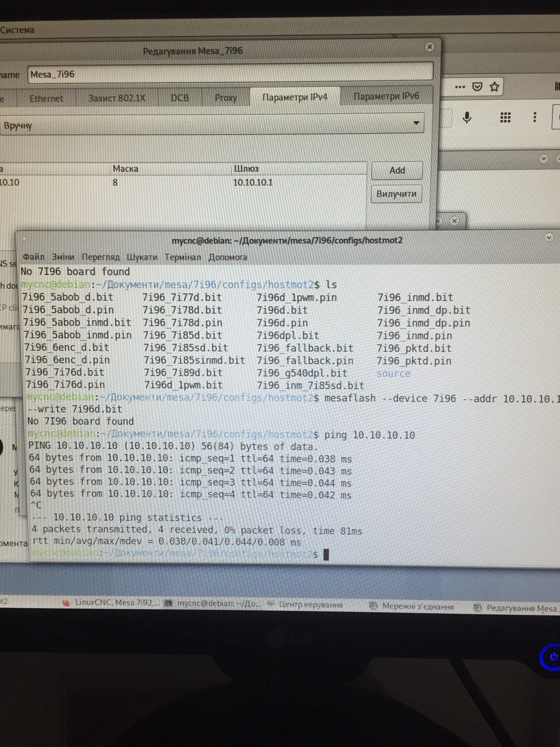Open terminal Зміни menu

tap(63, 257)
